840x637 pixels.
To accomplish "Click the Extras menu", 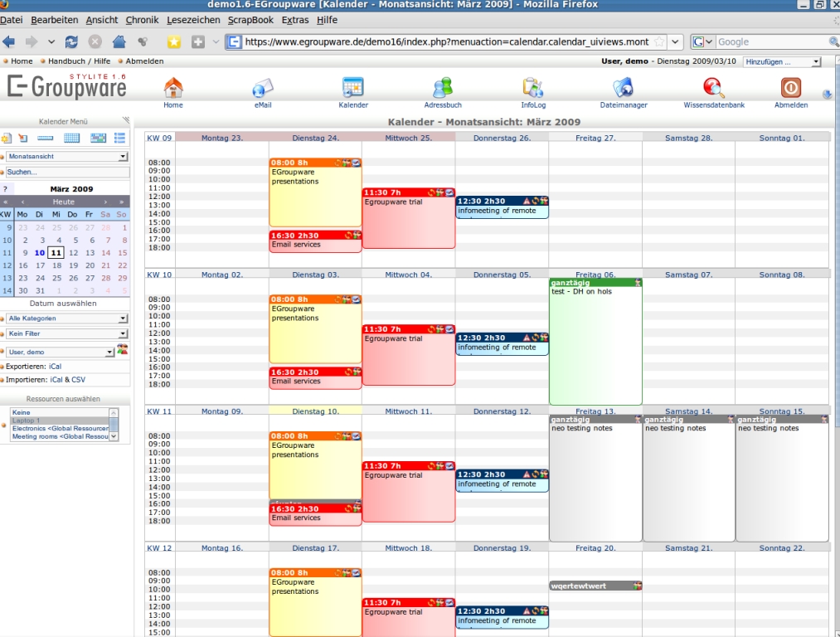I will pyautogui.click(x=295, y=20).
